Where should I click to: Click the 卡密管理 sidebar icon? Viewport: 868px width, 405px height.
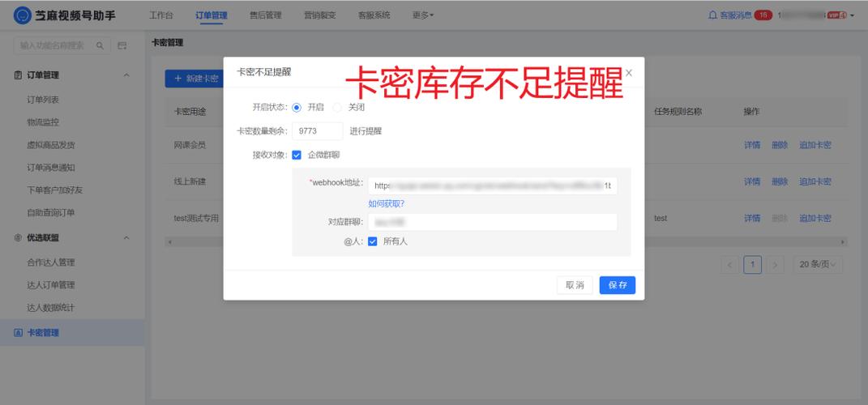tap(19, 333)
